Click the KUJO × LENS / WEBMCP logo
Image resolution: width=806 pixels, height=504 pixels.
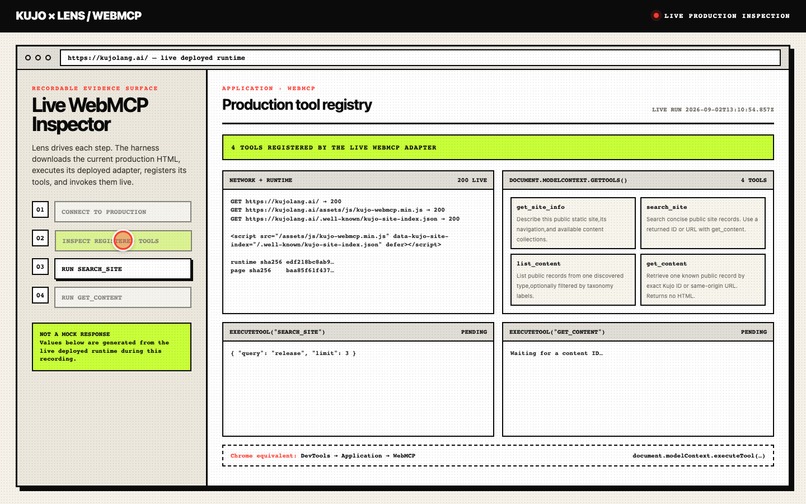(x=79, y=16)
